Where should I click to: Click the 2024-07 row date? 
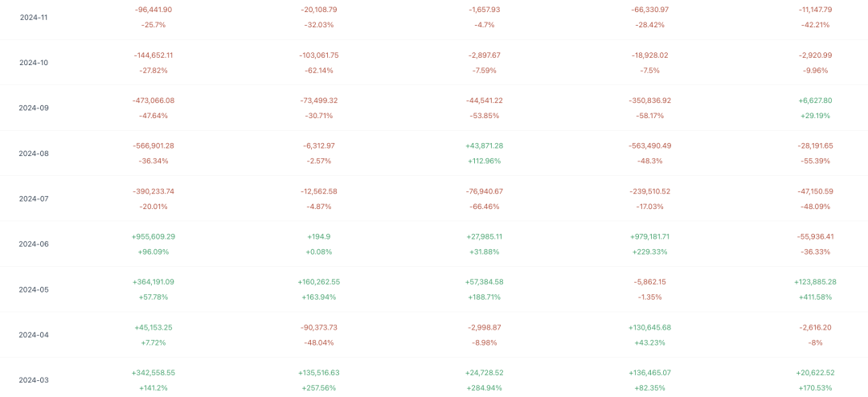(34, 198)
